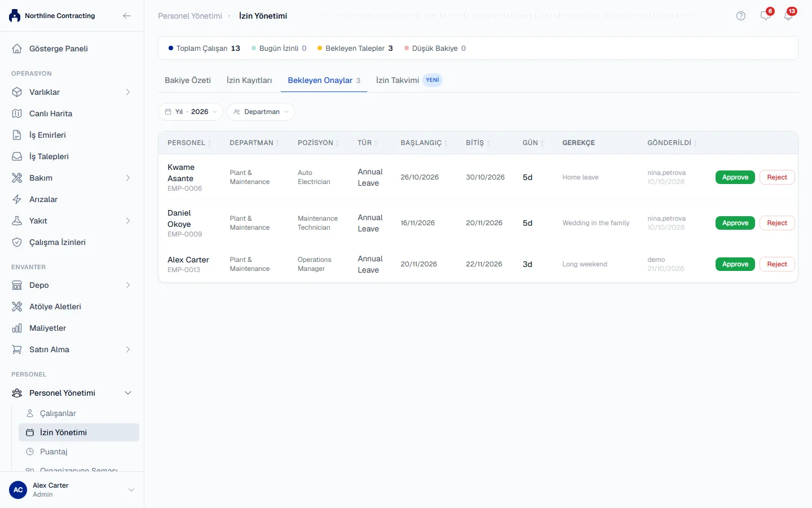Collapse the sidebar with the back arrow
Image resolution: width=812 pixels, height=508 pixels.
pos(127,16)
